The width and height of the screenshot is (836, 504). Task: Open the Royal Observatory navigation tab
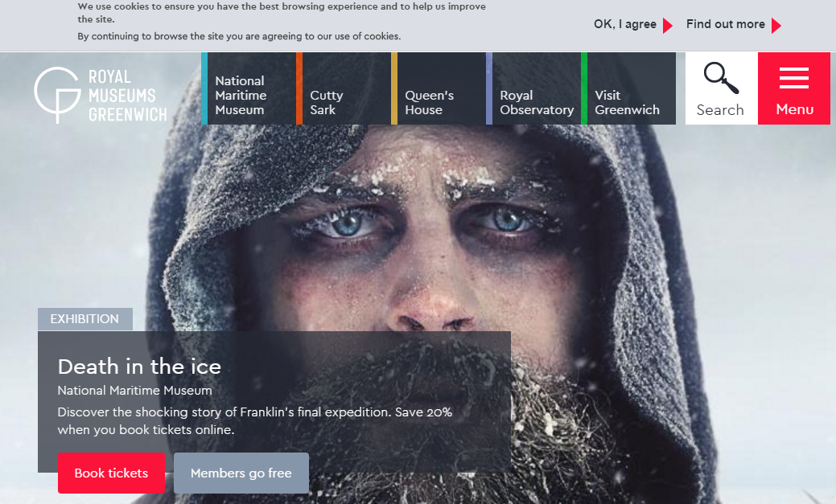click(x=536, y=102)
